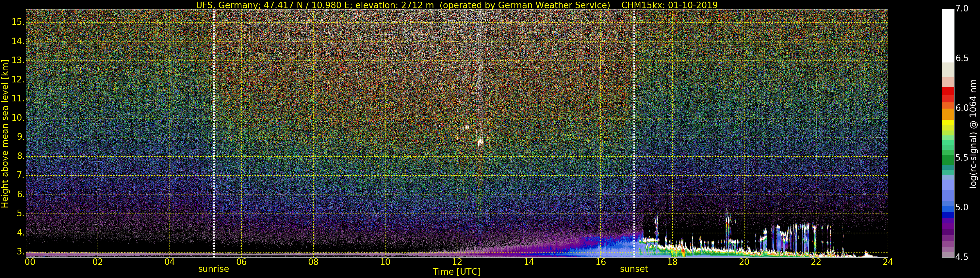
Task: Click the height axis tick label '10.'
Action: click(x=18, y=118)
